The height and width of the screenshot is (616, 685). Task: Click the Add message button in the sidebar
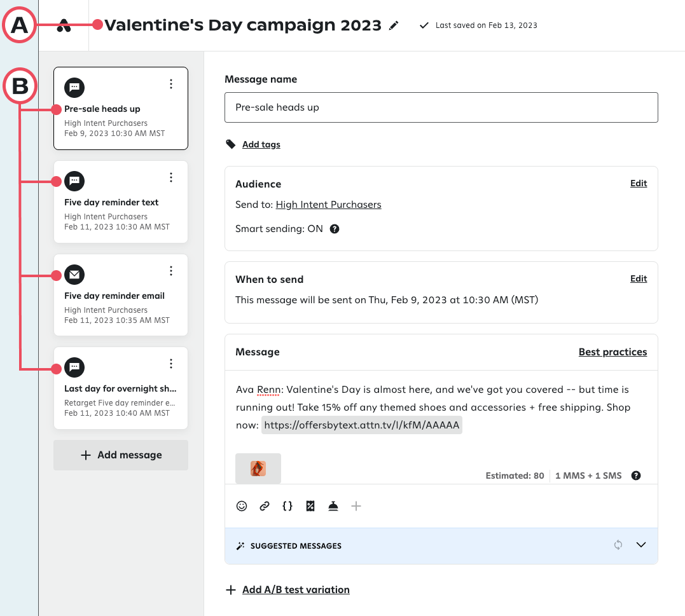coord(120,455)
